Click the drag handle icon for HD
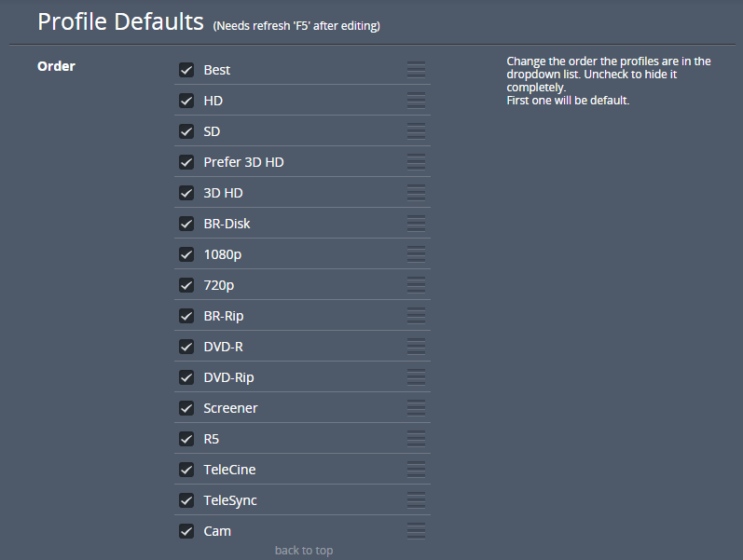Screen dimensions: 743x560 pyautogui.click(x=416, y=101)
